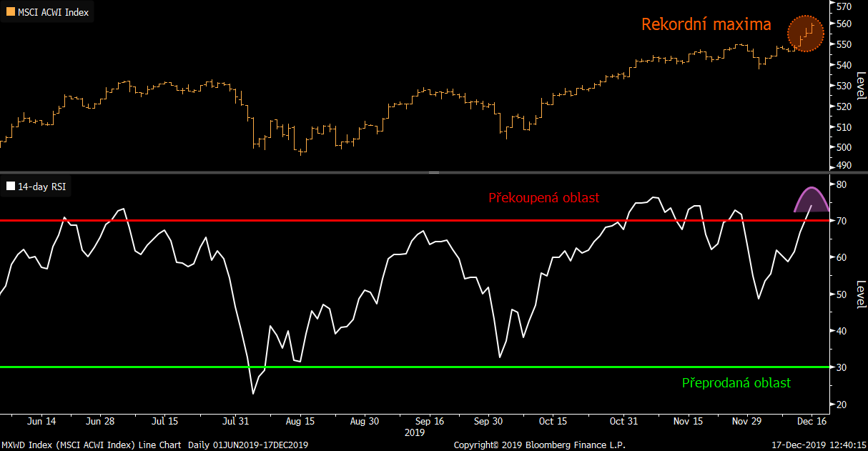Image resolution: width=868 pixels, height=451 pixels.
Task: Click the white 14-day RSI legend swatch
Action: 10,187
